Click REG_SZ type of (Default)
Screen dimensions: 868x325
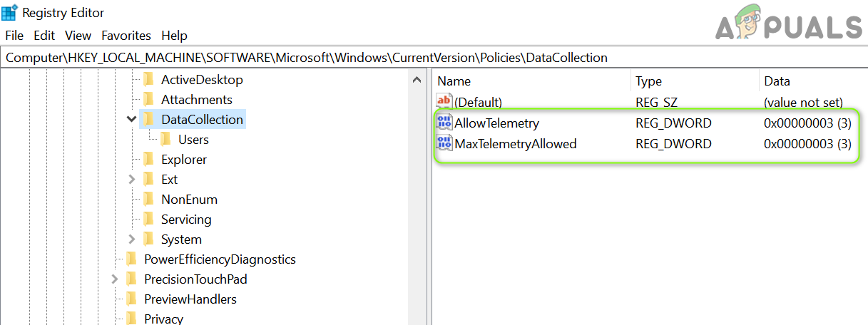pos(656,103)
